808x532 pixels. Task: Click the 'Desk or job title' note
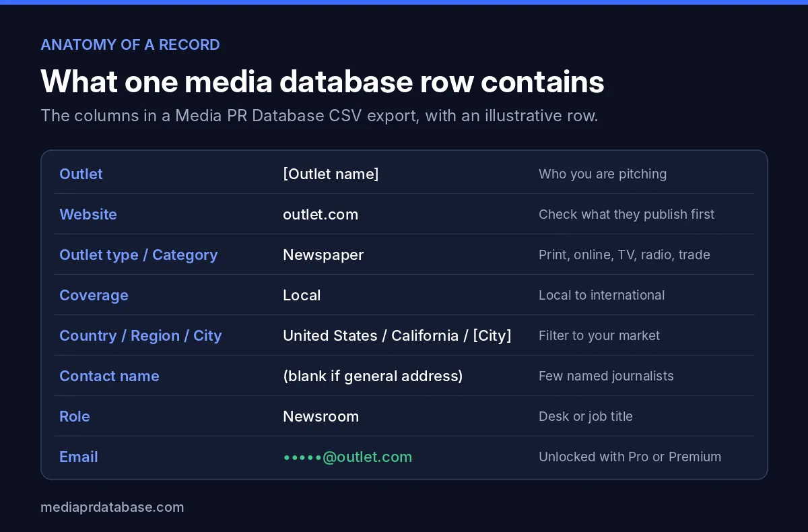(x=586, y=416)
